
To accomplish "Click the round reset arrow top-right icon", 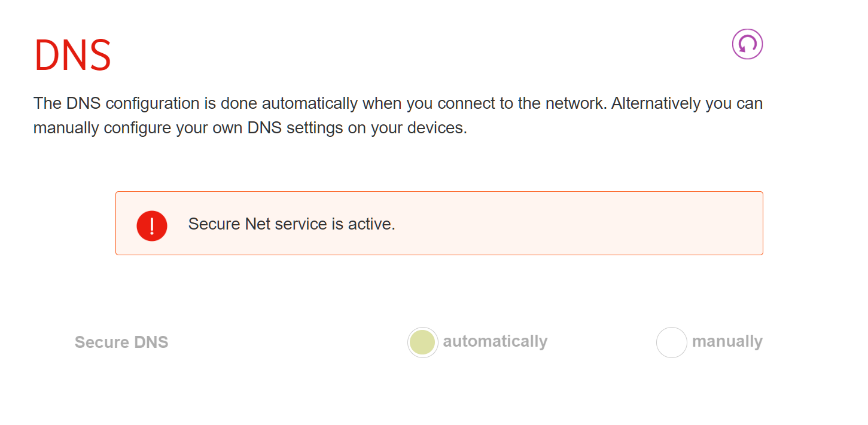I will pyautogui.click(x=747, y=44).
